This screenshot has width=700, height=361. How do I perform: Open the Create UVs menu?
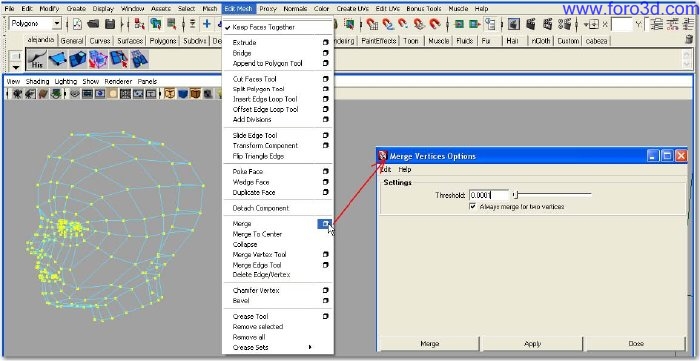352,8
